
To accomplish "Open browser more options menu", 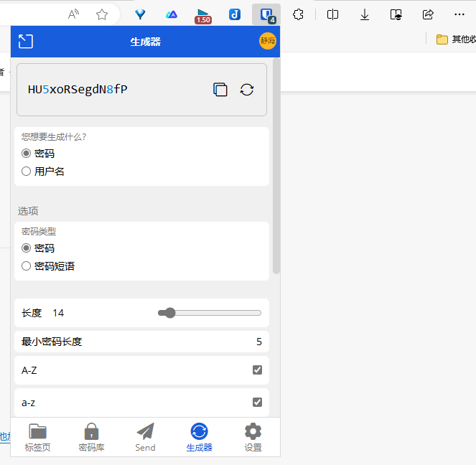I will pos(460,14).
